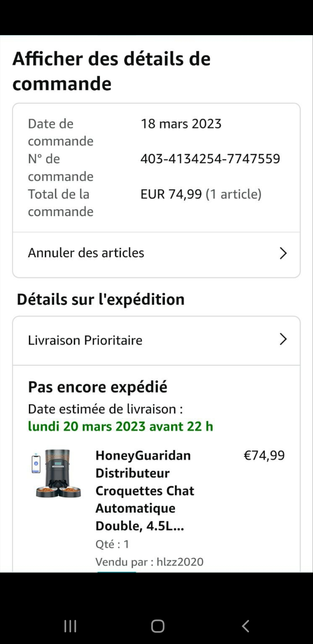Tap the Afficher des détails de commande heading
Viewport: 313px width, 644px height.
112,71
